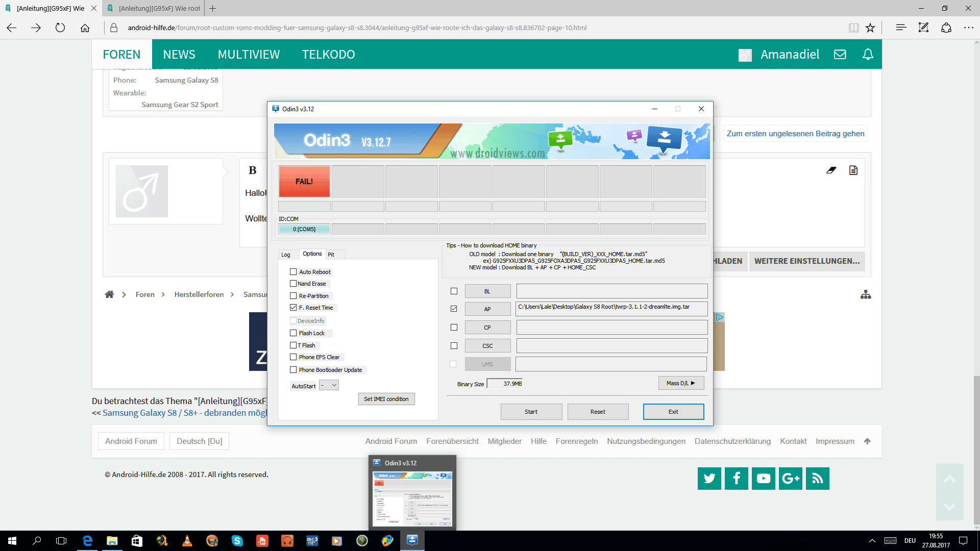Click the browser forward arrow
Viewport: 980px width, 551px height.
pyautogui.click(x=36, y=28)
